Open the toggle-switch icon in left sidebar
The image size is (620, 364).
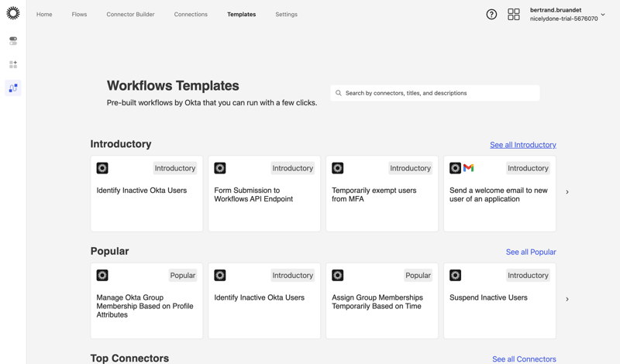pos(13,41)
